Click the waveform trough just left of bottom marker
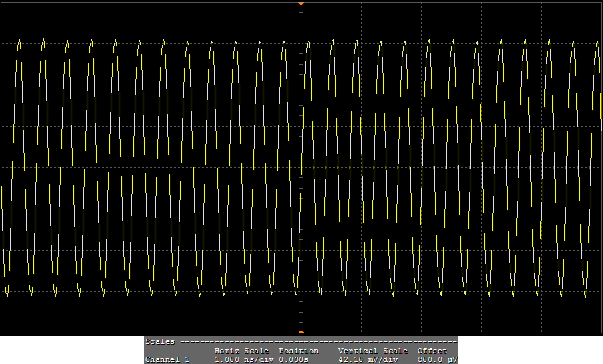The height and width of the screenshot is (364, 603). tap(296, 295)
